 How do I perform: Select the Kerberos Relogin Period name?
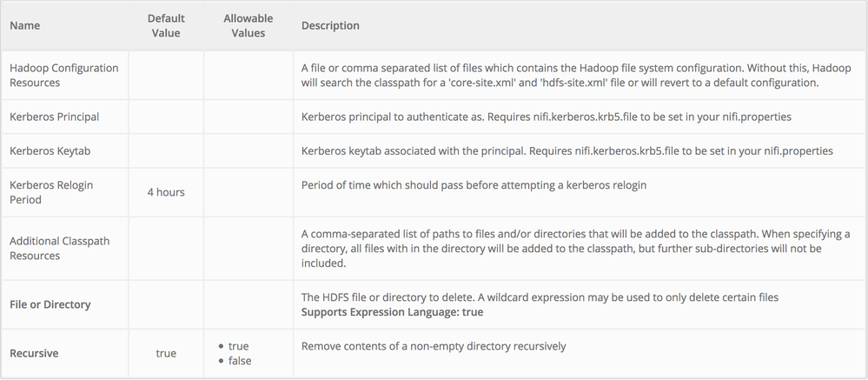[x=51, y=192]
